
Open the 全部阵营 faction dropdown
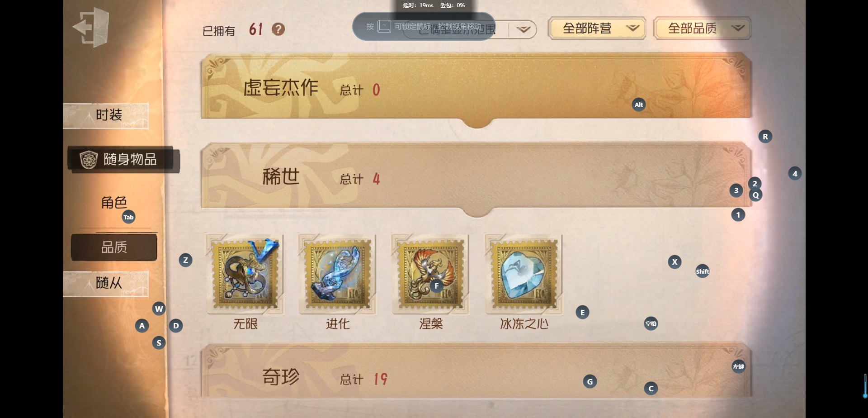point(597,28)
